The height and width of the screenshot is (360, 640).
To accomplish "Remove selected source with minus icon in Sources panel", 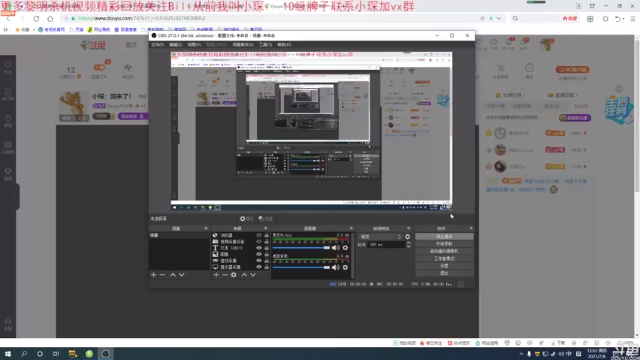I will coord(225,275).
